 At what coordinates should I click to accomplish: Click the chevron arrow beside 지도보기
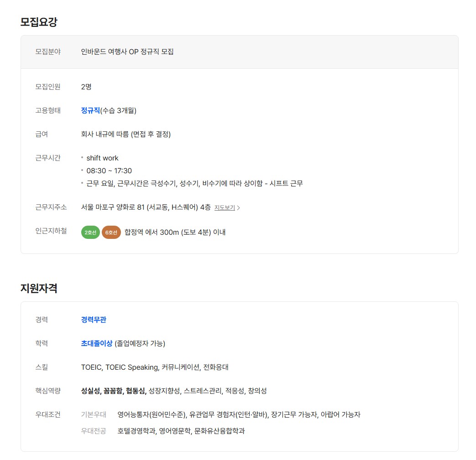pos(239,208)
